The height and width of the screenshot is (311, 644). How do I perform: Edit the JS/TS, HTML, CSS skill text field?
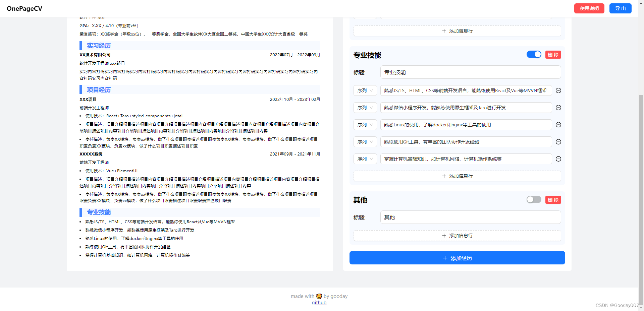466,90
